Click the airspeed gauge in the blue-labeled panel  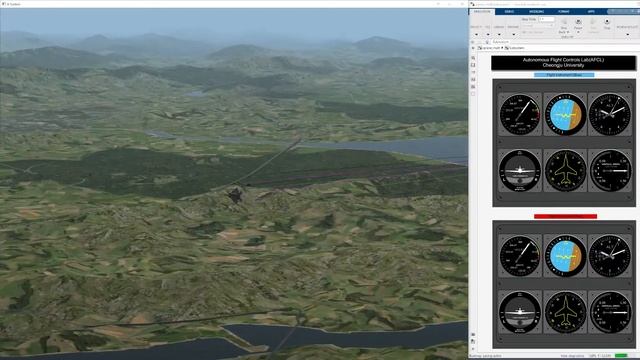(520, 115)
